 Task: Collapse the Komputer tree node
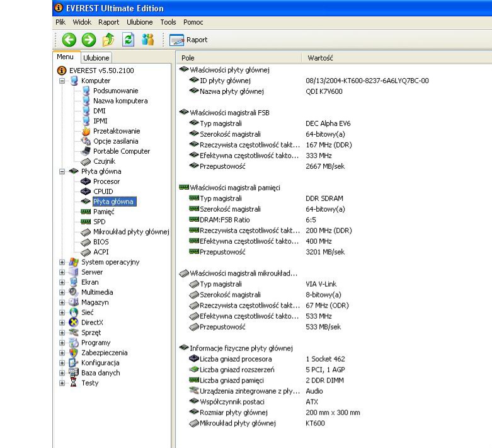tap(62, 81)
